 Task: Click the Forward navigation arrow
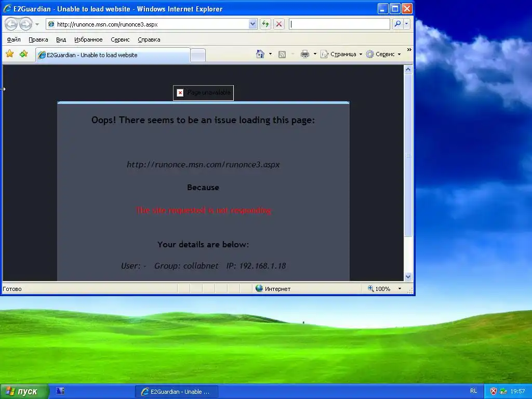(26, 24)
